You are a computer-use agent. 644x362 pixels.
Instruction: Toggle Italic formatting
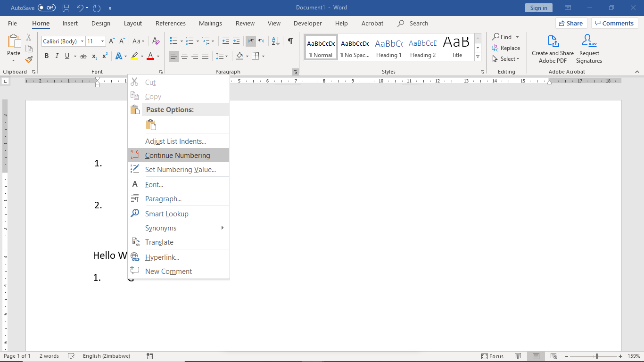(x=57, y=56)
